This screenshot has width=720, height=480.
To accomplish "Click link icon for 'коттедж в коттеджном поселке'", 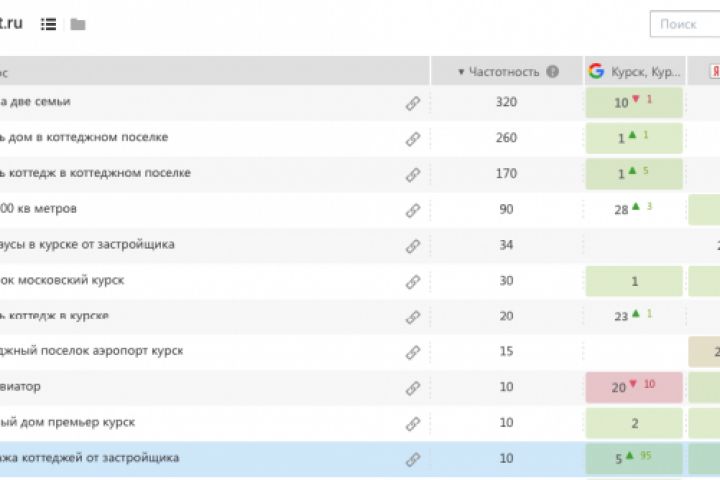I will [x=413, y=175].
